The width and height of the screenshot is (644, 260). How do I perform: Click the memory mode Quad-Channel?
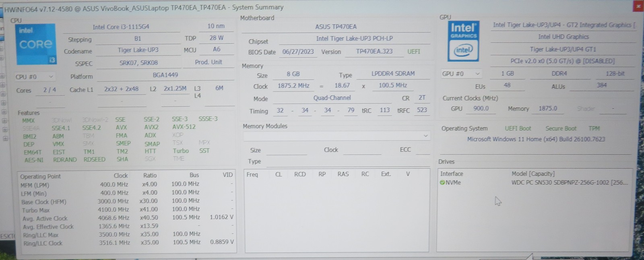[x=332, y=98]
